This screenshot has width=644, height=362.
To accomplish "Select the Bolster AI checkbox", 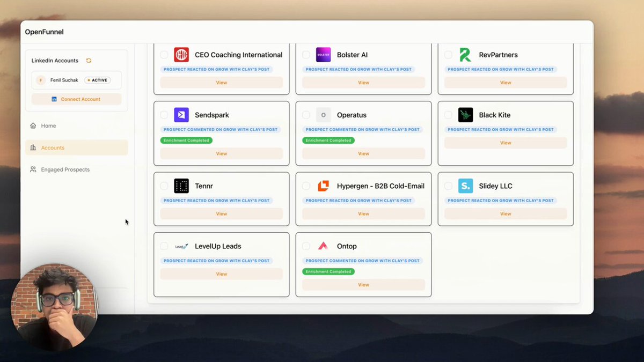I will (306, 55).
